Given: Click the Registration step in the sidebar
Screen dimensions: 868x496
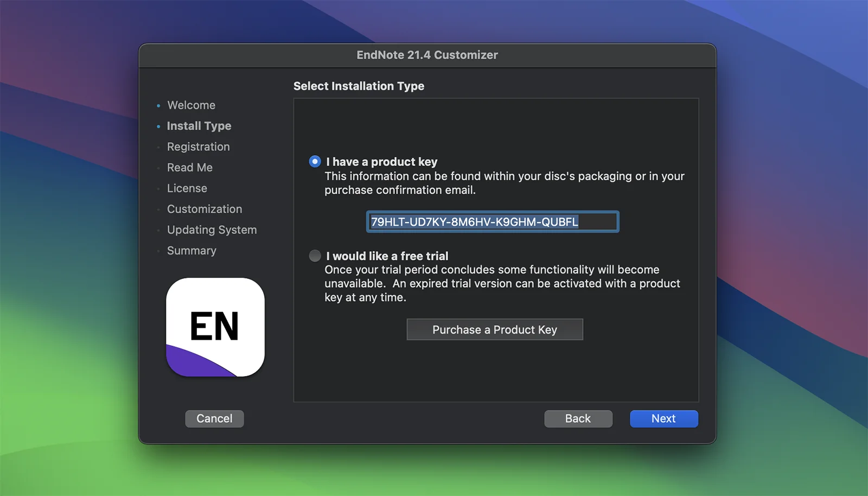Looking at the screenshot, I should pos(198,147).
